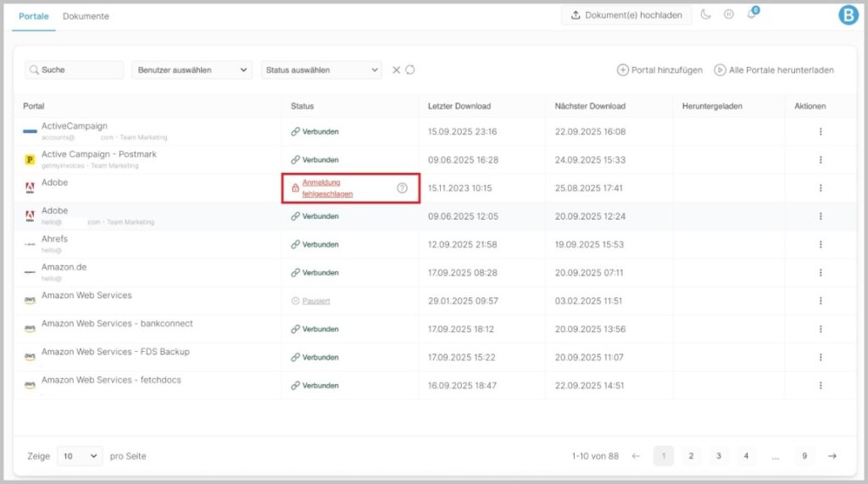Click 1-10 von 88 counter

[595, 456]
